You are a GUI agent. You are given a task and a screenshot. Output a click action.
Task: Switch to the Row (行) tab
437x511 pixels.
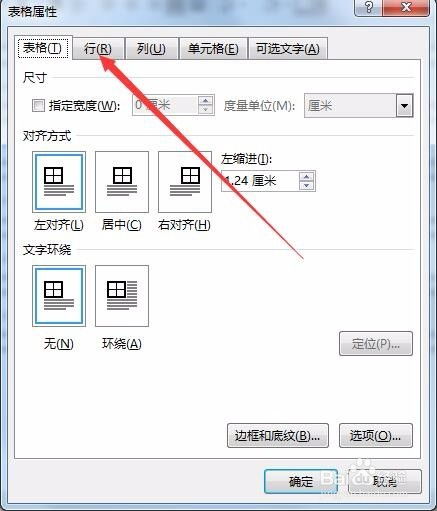[98, 49]
